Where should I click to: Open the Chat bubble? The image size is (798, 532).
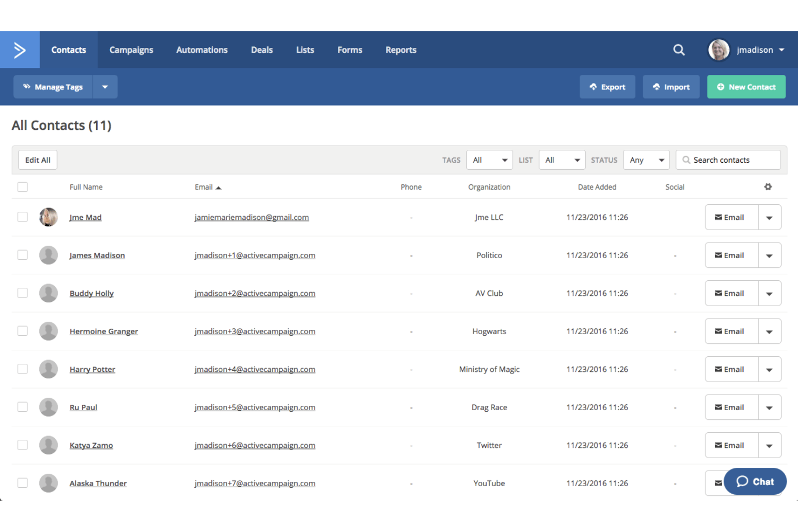(x=755, y=481)
